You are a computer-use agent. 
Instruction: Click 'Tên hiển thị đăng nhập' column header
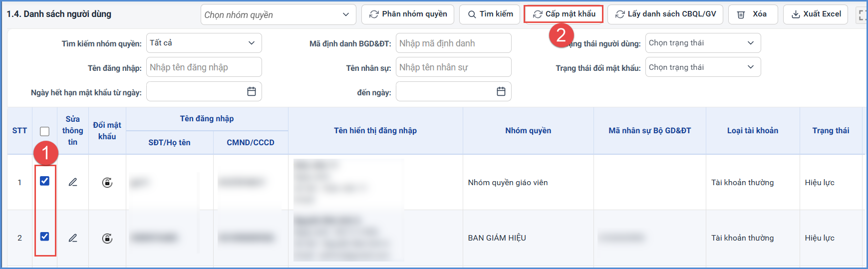click(375, 131)
